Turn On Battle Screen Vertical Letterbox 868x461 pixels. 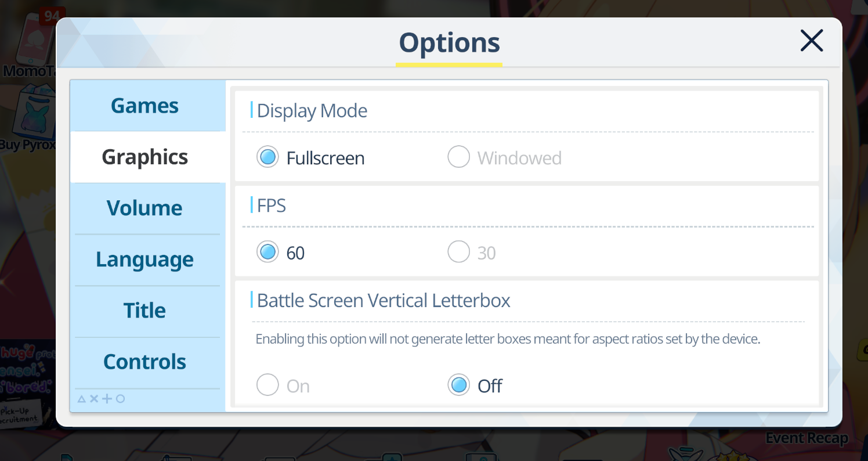tap(267, 385)
